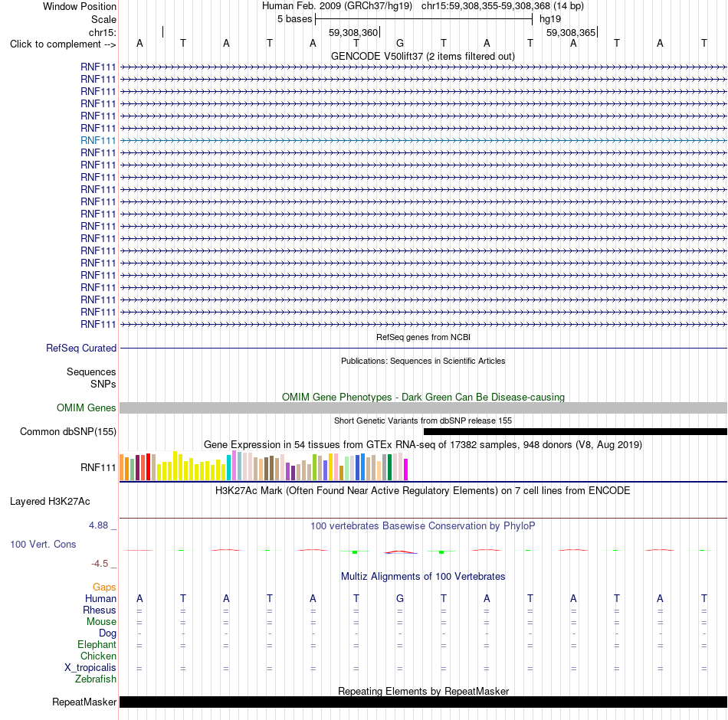Click the 'RefSeq genes from NCBI' title
The width and height of the screenshot is (728, 720).
pyautogui.click(x=423, y=337)
